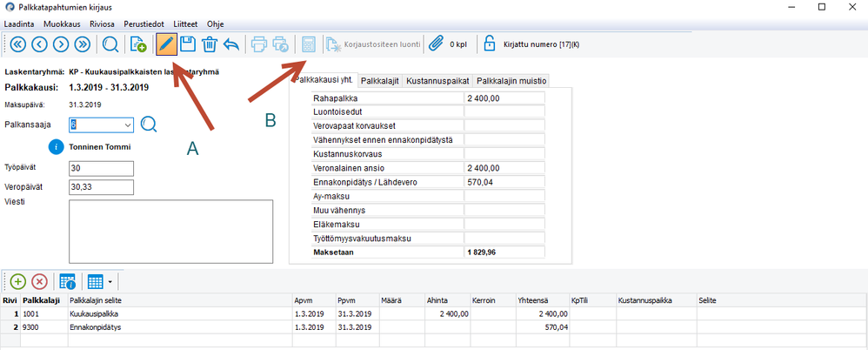Click the blue table grid icon
The image size is (868, 350).
[95, 281]
